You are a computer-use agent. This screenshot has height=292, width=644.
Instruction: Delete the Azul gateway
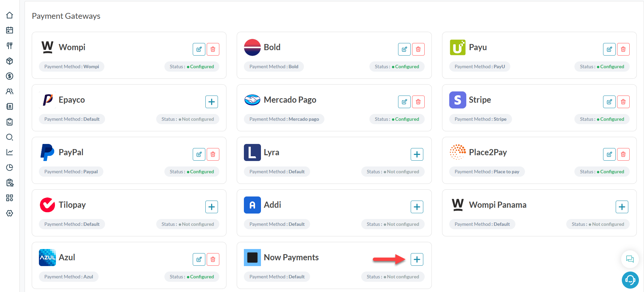point(213,259)
